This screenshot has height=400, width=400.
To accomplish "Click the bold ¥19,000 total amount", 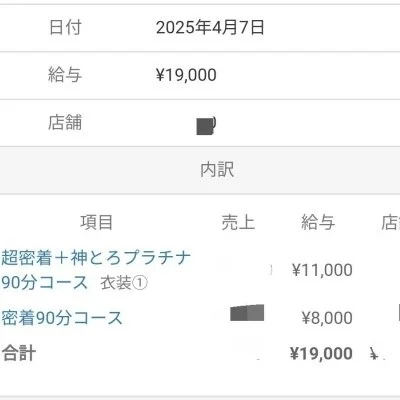I will point(321,353).
